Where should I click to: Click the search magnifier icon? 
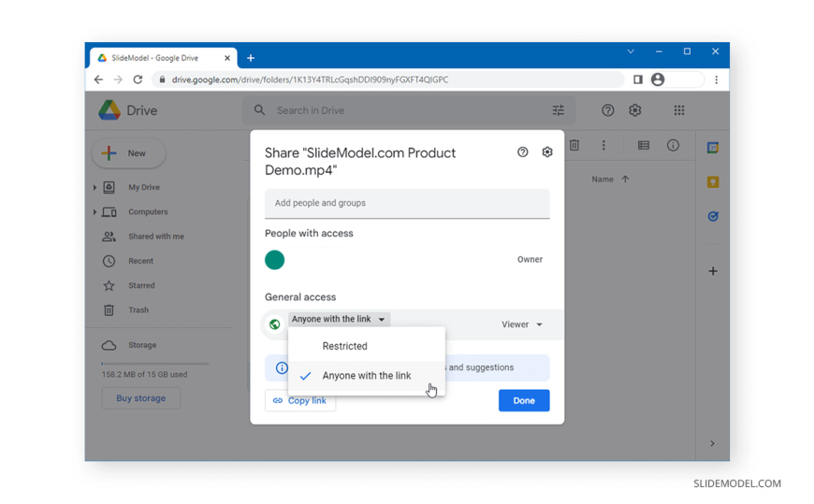[259, 110]
